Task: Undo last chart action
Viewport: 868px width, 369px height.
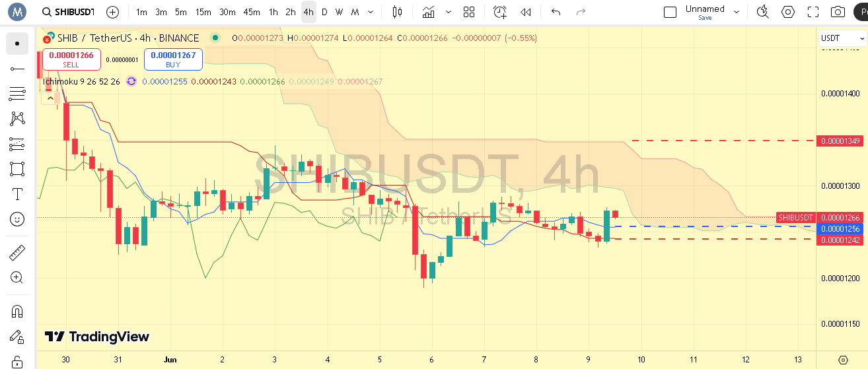Action: (556, 12)
